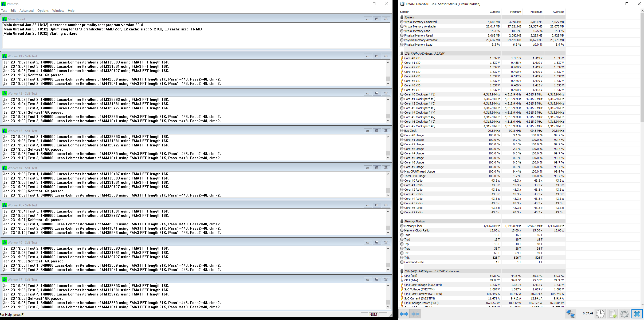
Task: Click the Maximum column header
Action: point(536,12)
